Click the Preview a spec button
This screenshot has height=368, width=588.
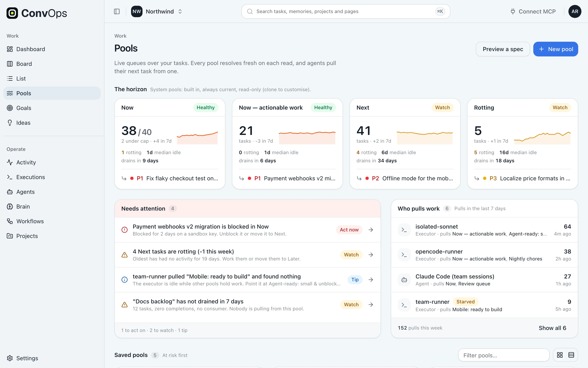pyautogui.click(x=502, y=49)
